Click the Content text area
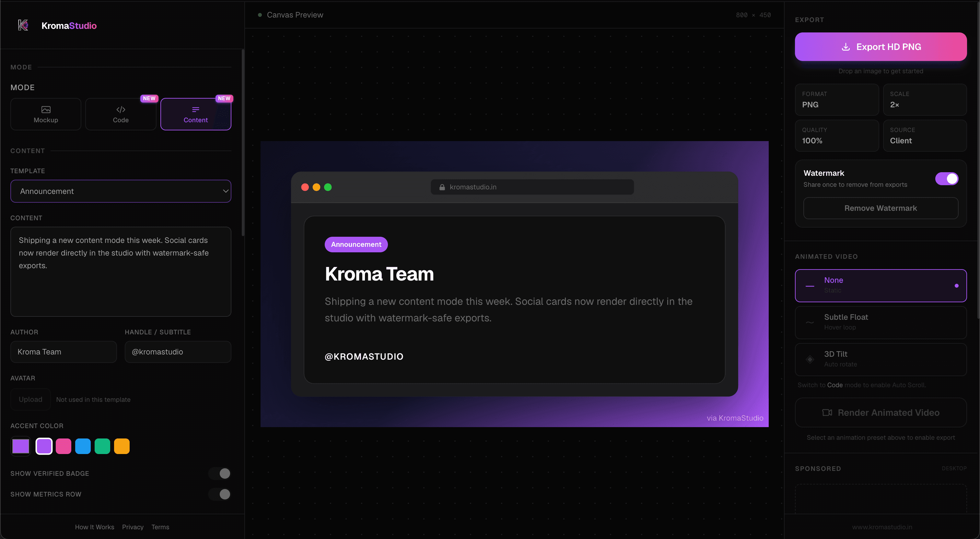980x539 pixels. [121, 272]
